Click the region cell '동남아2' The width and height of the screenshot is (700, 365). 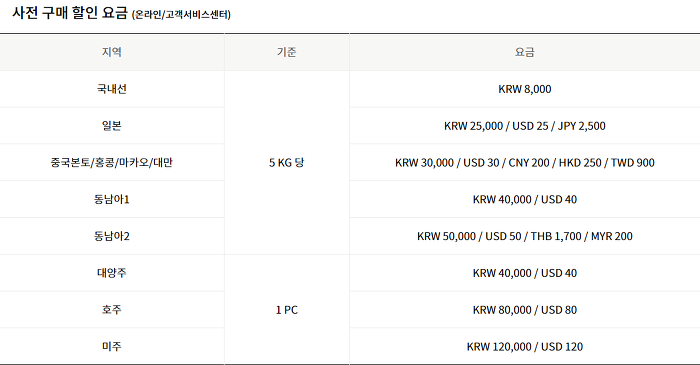coord(112,236)
